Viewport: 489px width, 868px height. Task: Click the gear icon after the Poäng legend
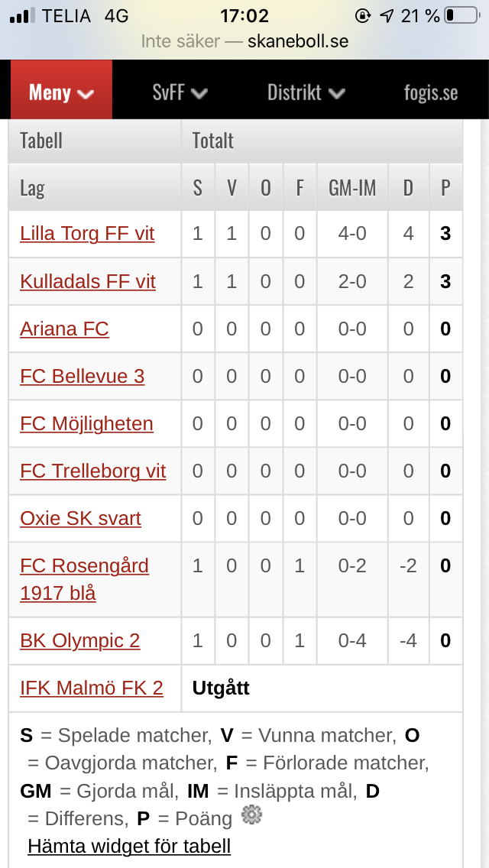[251, 815]
